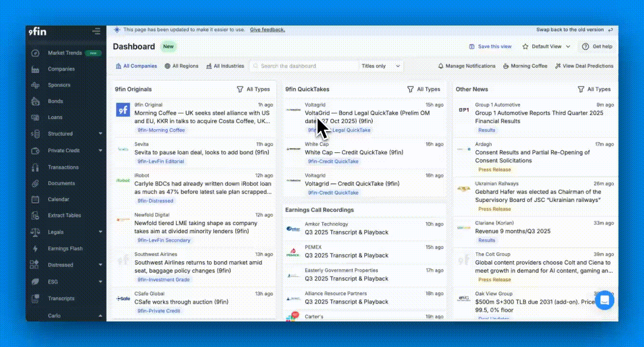
Task: Expand the Private Credit menu chevron
Action: (x=100, y=150)
